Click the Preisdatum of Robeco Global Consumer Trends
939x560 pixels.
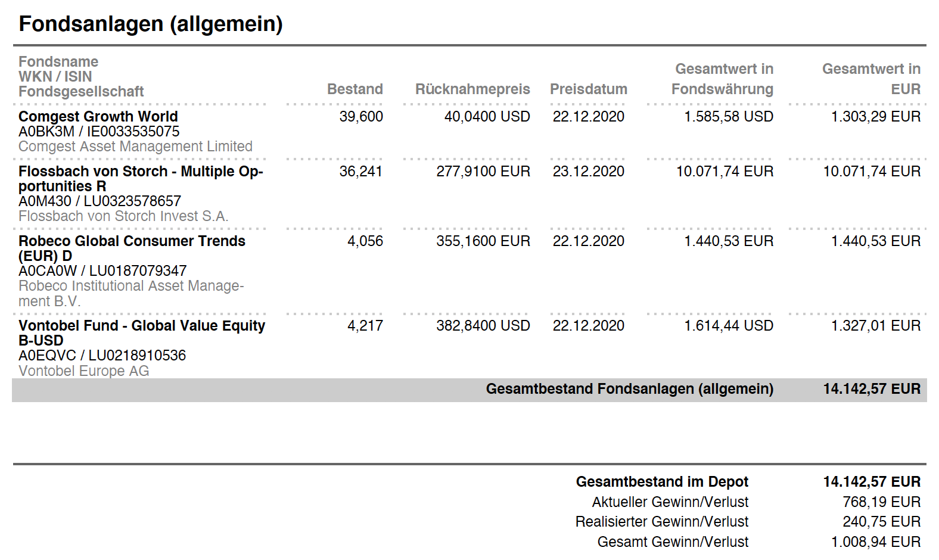[x=589, y=241]
